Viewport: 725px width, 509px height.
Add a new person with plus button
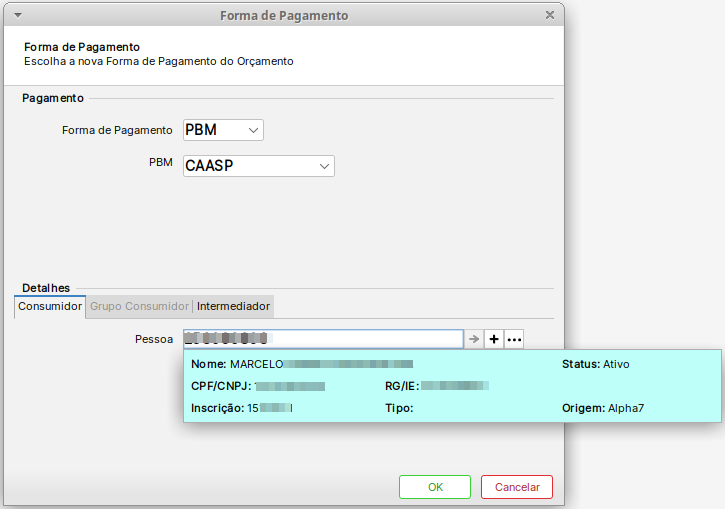coord(494,340)
